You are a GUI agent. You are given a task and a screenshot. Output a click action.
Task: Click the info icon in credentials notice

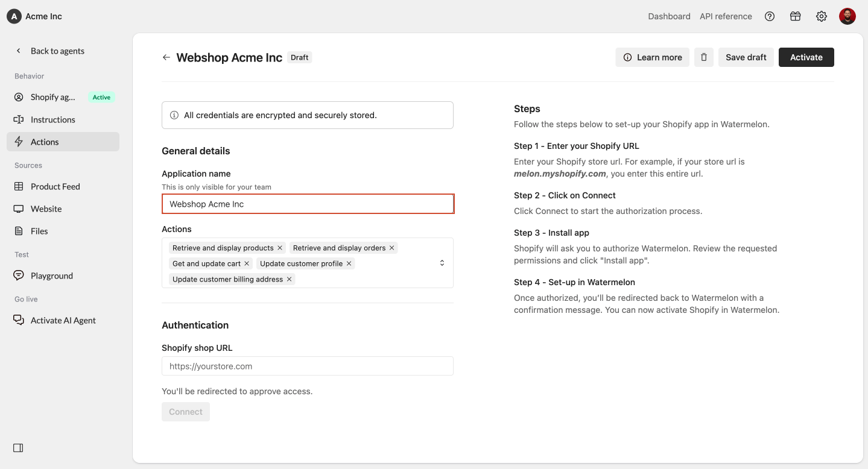pyautogui.click(x=174, y=115)
